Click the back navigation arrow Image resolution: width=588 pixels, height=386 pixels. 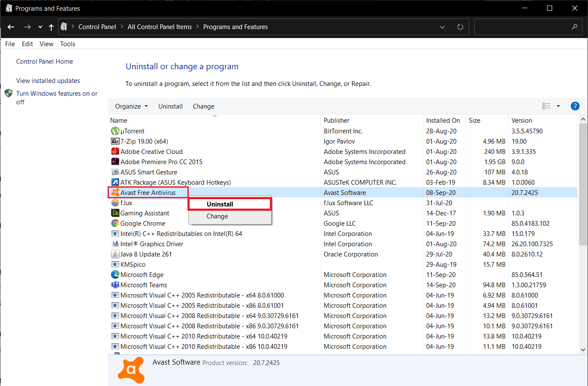pyautogui.click(x=11, y=27)
